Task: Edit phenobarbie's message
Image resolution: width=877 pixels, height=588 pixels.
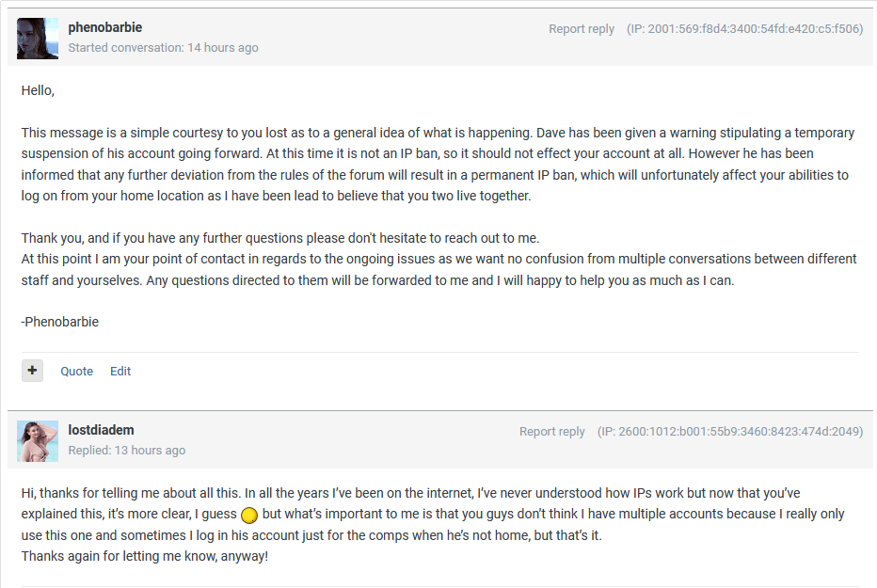Action: [x=120, y=372]
